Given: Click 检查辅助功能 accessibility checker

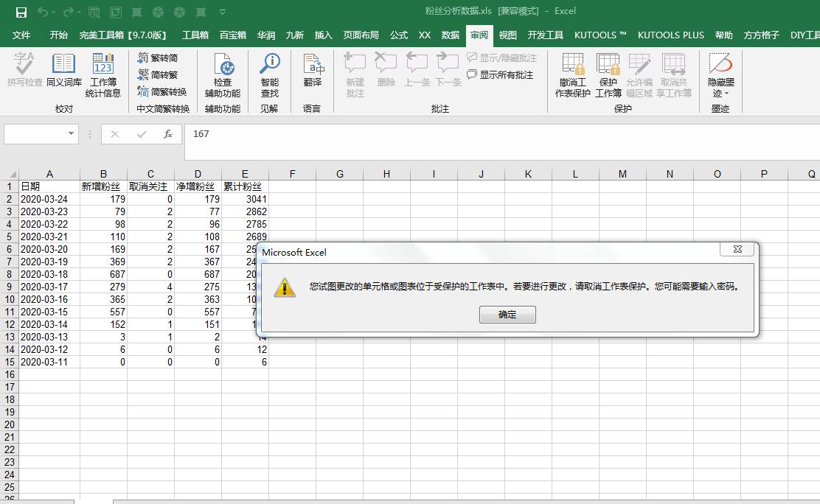Looking at the screenshot, I should click(x=222, y=75).
